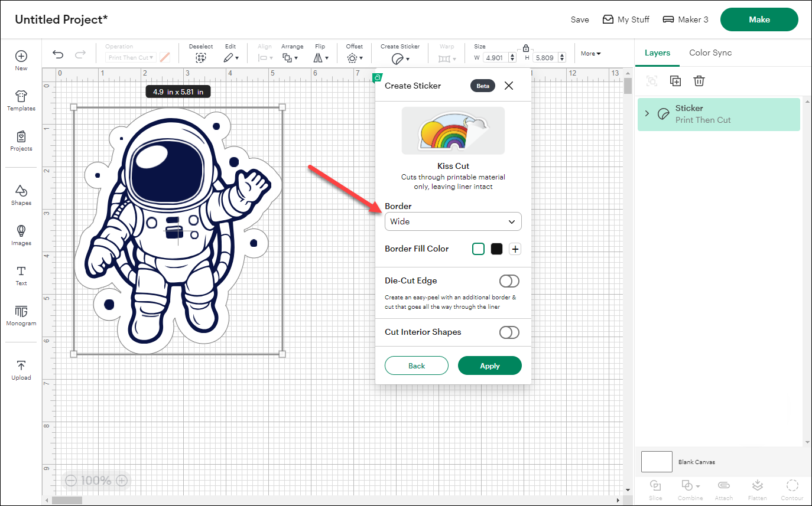Open the Border dropdown set to Wide
The width and height of the screenshot is (812, 506).
(x=453, y=221)
